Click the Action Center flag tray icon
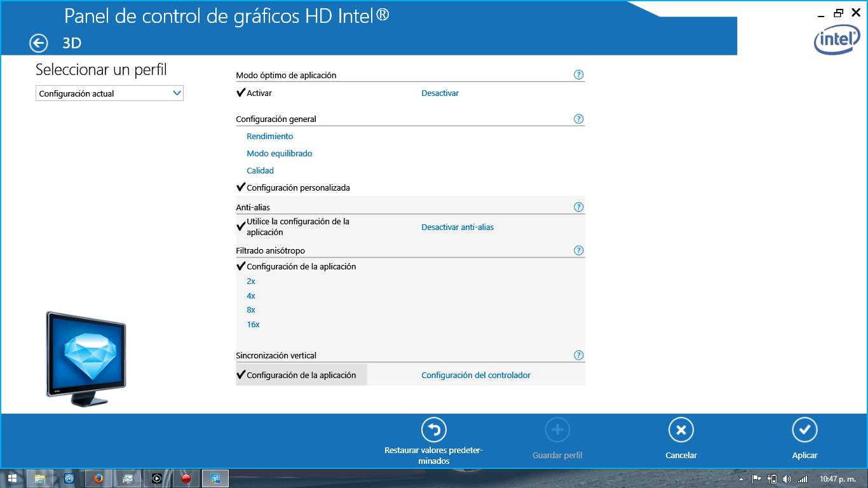Image resolution: width=868 pixels, height=488 pixels. point(757,479)
